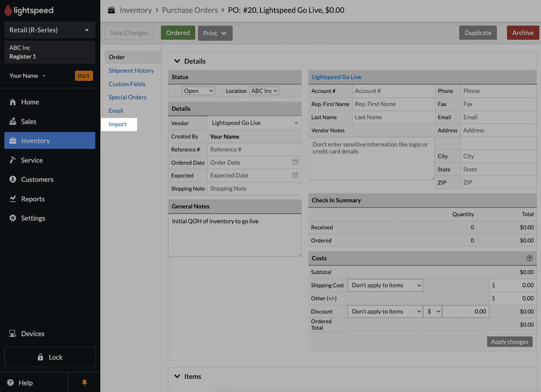
Task: Open the Status dropdown showing Open
Action: click(x=198, y=91)
